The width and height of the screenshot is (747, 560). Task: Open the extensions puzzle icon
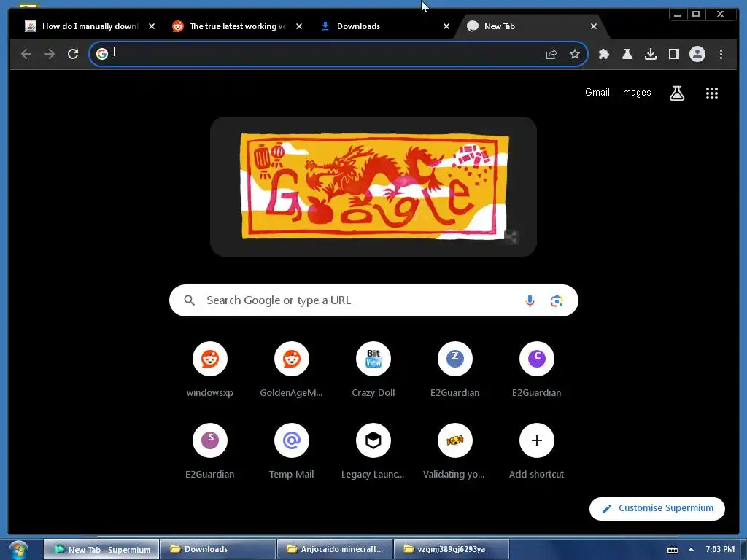click(603, 54)
